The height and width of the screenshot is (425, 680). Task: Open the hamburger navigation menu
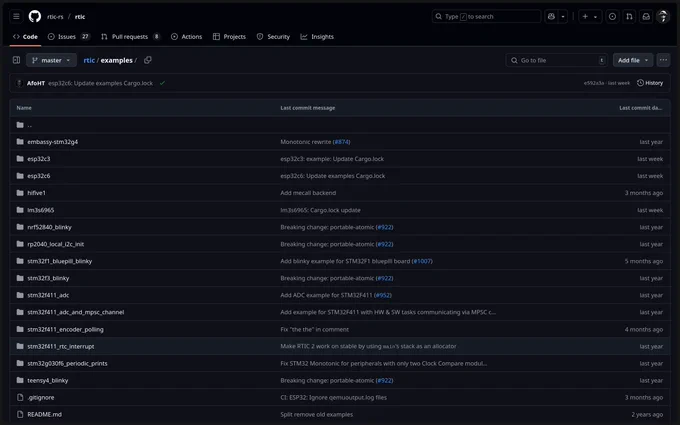pyautogui.click(x=16, y=16)
